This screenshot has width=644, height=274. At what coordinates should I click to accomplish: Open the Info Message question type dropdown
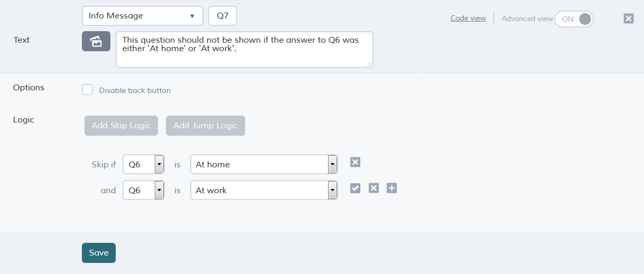tap(143, 16)
